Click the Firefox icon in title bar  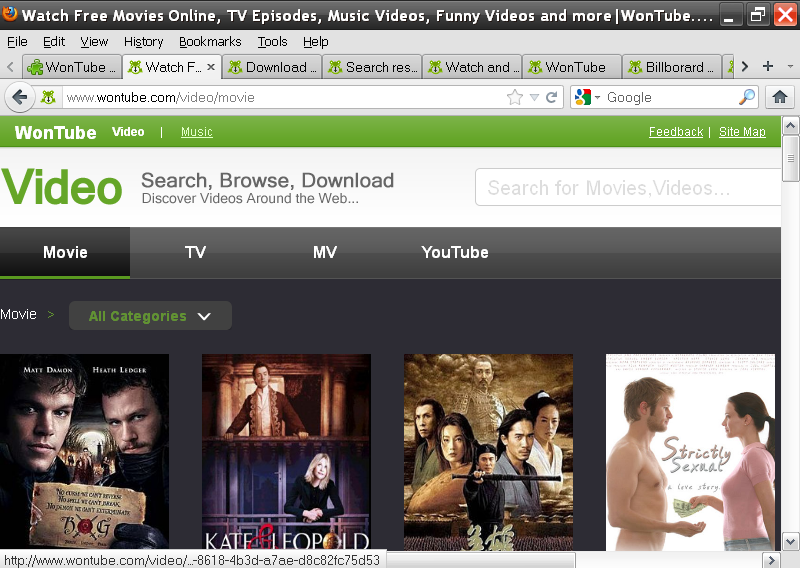(9, 14)
